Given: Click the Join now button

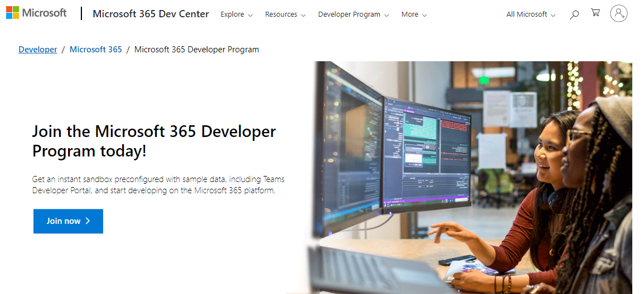Looking at the screenshot, I should [68, 221].
